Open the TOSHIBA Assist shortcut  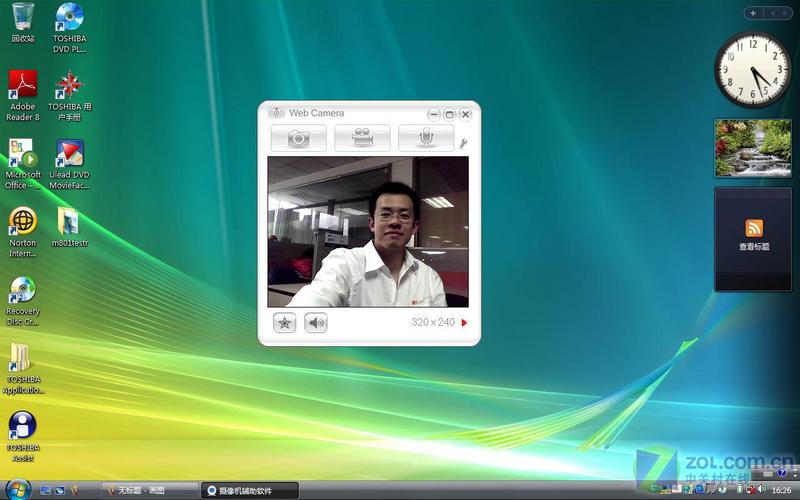23,437
